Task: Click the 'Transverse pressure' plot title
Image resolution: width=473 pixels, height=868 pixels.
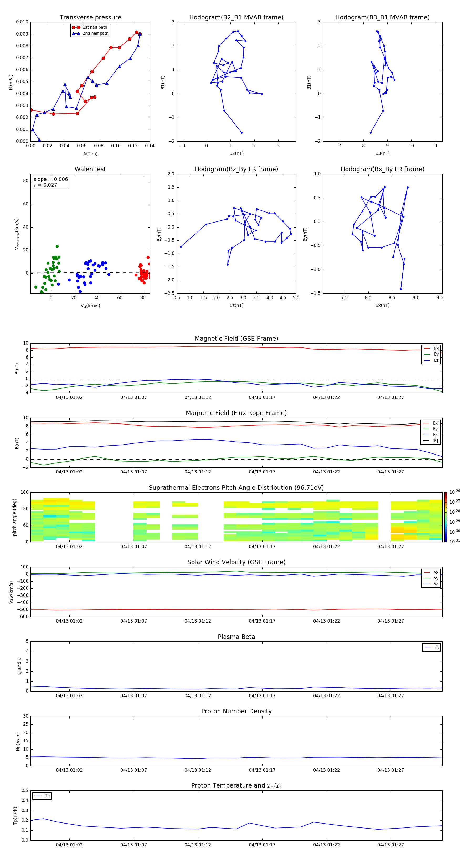Action: tap(90, 17)
